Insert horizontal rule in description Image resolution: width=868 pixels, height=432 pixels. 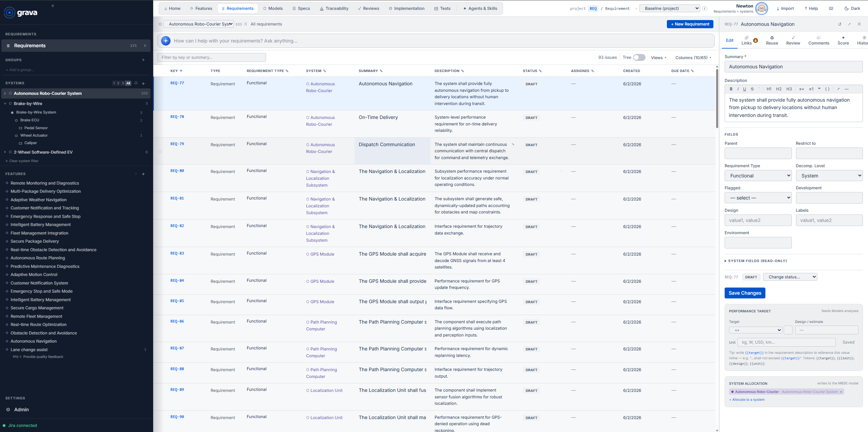coord(847,89)
